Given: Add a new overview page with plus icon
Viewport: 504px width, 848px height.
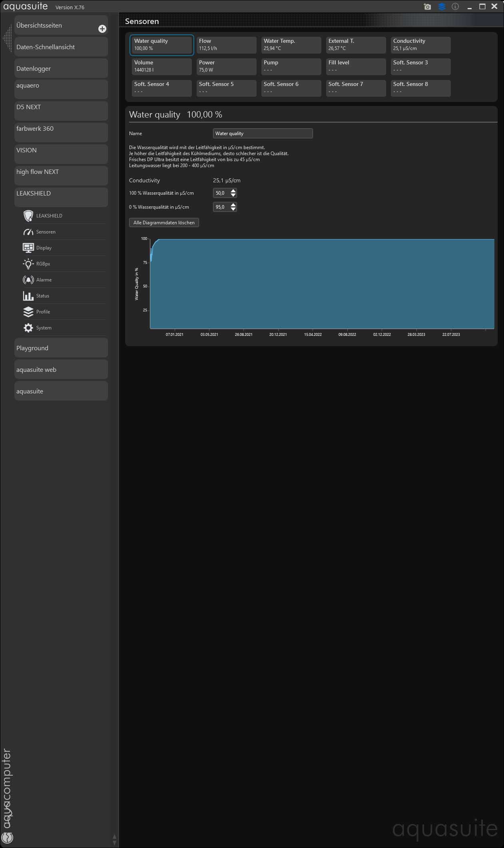Looking at the screenshot, I should point(102,29).
